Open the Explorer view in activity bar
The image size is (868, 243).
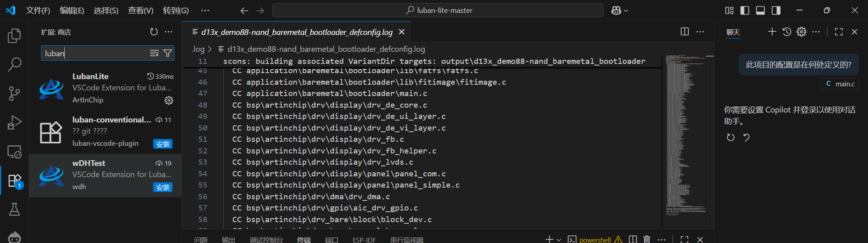click(14, 36)
